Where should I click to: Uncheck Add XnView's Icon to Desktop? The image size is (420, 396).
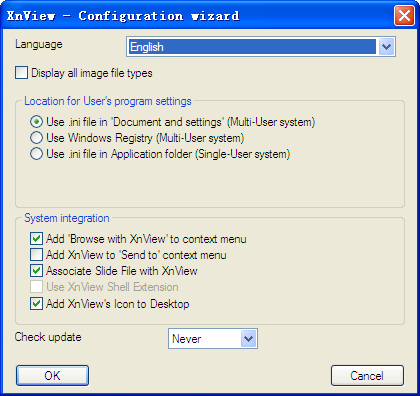(36, 304)
